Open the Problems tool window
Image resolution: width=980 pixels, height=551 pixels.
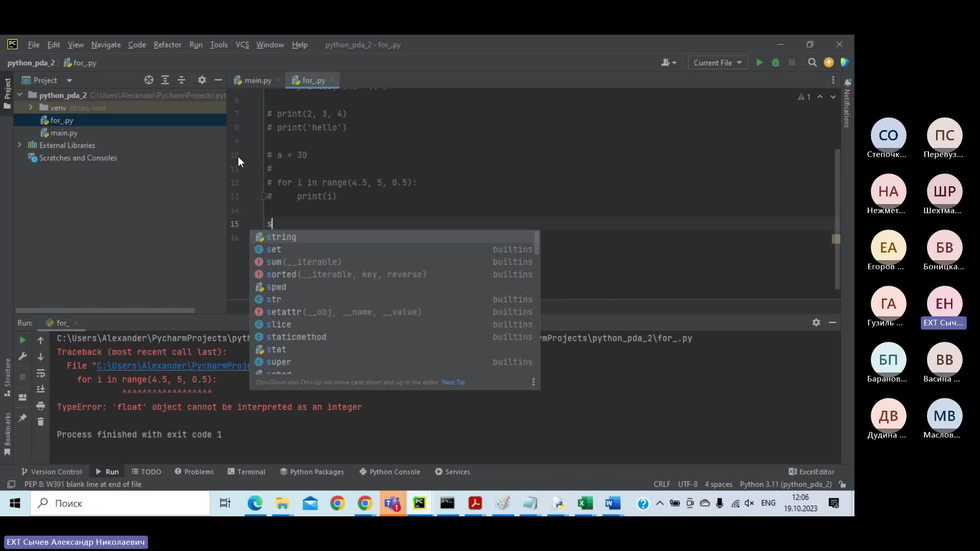point(194,471)
